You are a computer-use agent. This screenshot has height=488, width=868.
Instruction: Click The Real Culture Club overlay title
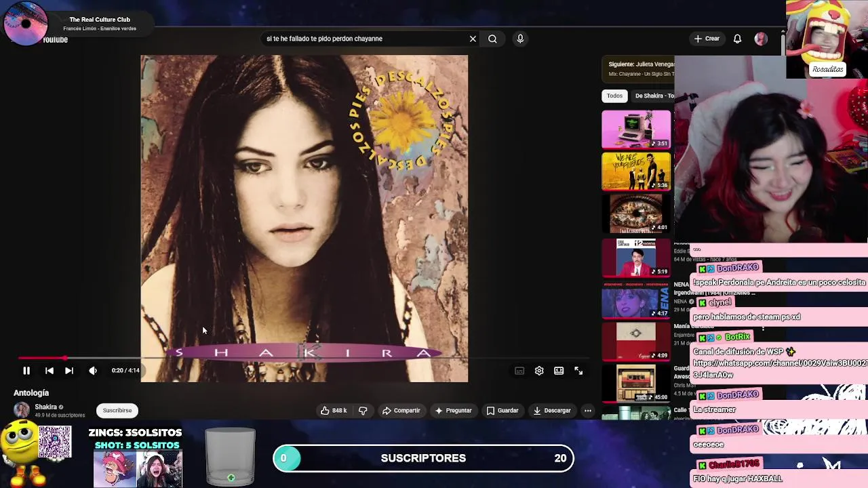pyautogui.click(x=100, y=20)
